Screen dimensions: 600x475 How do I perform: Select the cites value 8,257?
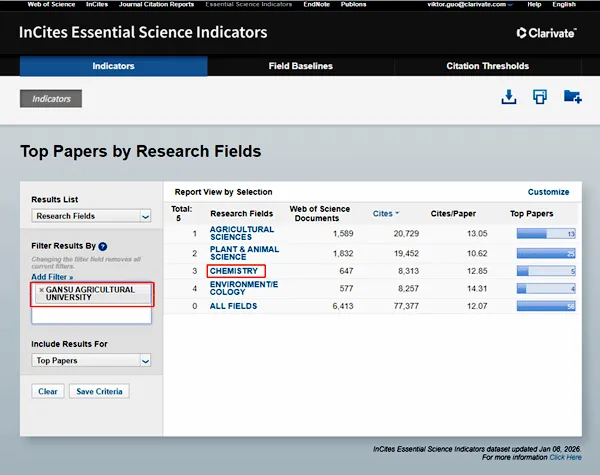click(408, 289)
